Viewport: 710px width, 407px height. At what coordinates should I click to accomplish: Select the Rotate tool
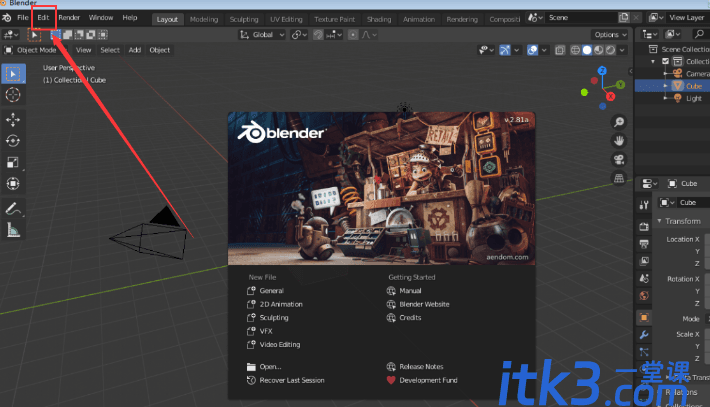tap(13, 141)
